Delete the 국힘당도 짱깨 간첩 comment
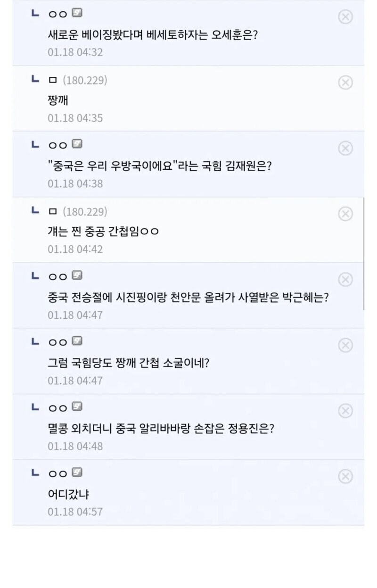The image size is (377, 588). click(x=345, y=346)
